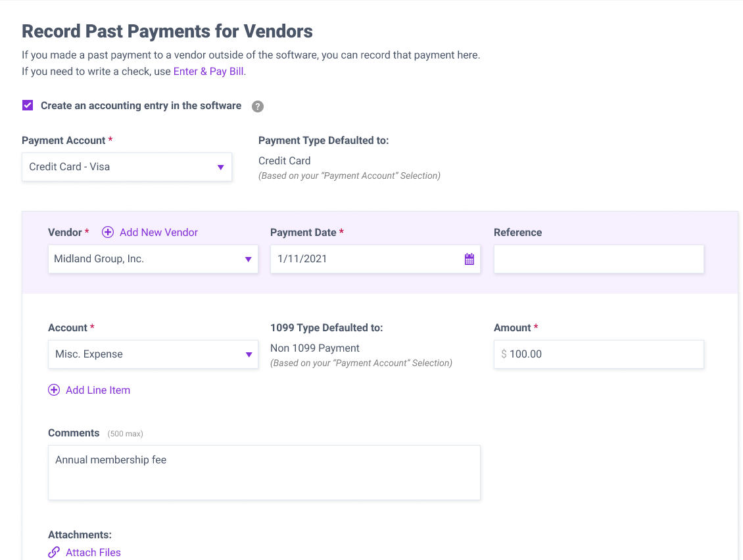
Task: Open the Payment Date calendar icon
Action: [x=469, y=259]
